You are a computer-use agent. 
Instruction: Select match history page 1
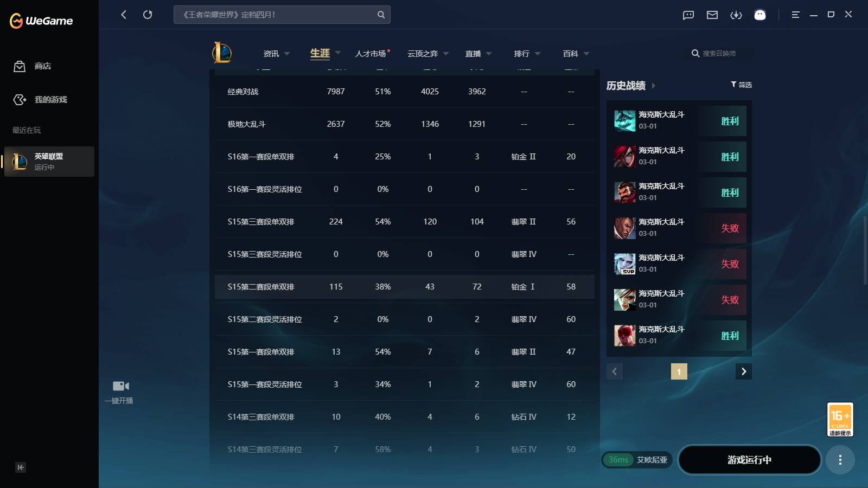[x=679, y=371]
